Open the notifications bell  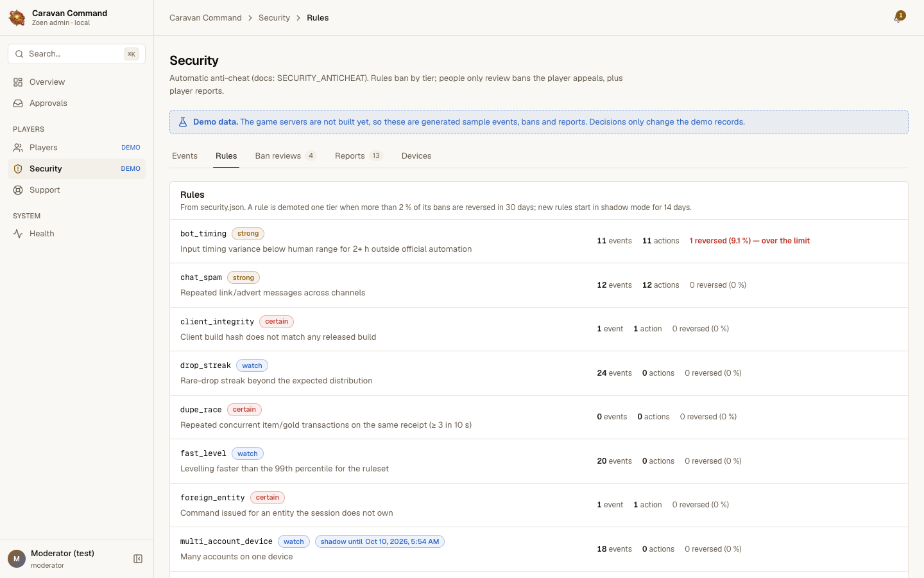[898, 17]
